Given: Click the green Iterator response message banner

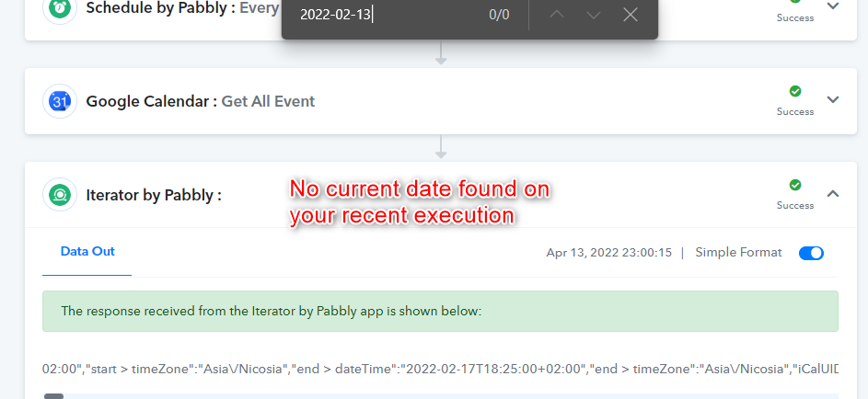Looking at the screenshot, I should [x=440, y=311].
